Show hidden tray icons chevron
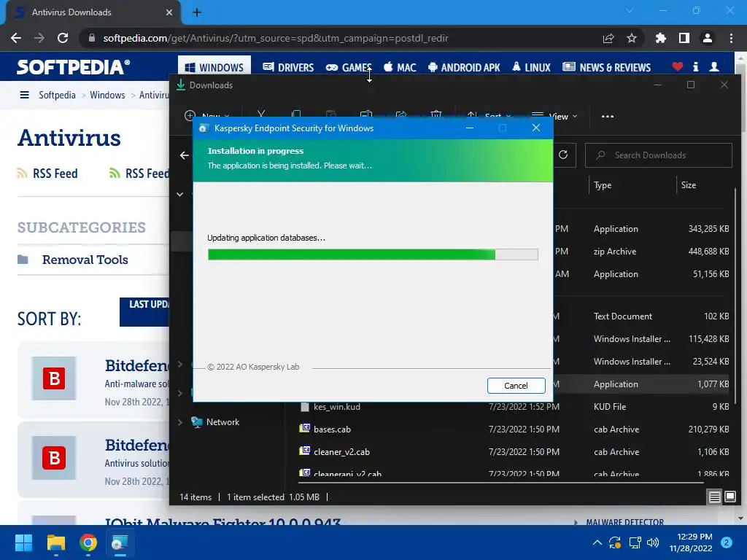 (597, 542)
